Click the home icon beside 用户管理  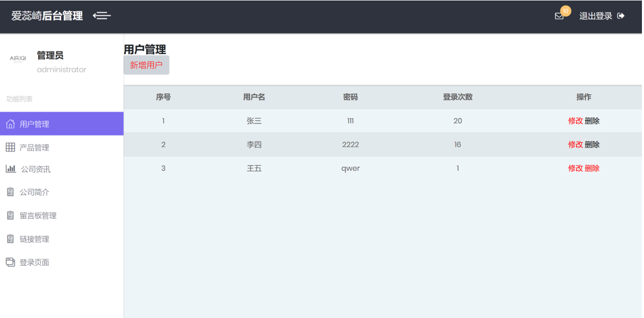[10, 124]
